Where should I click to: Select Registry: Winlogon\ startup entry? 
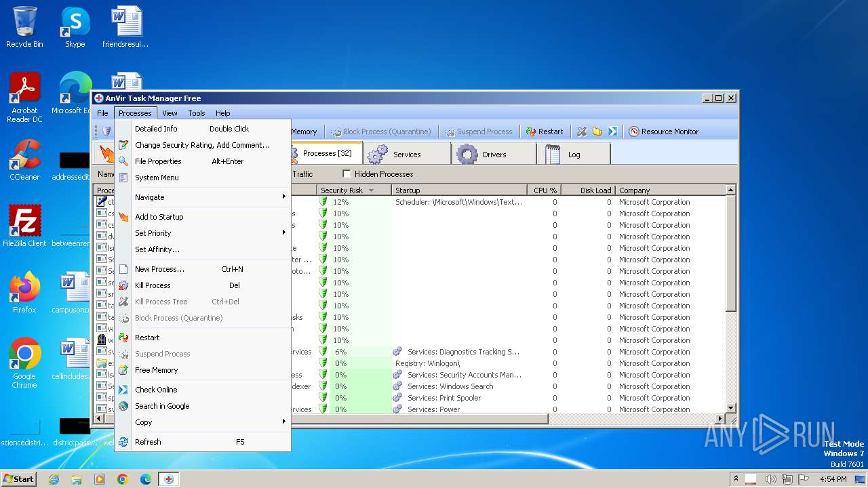[x=428, y=363]
